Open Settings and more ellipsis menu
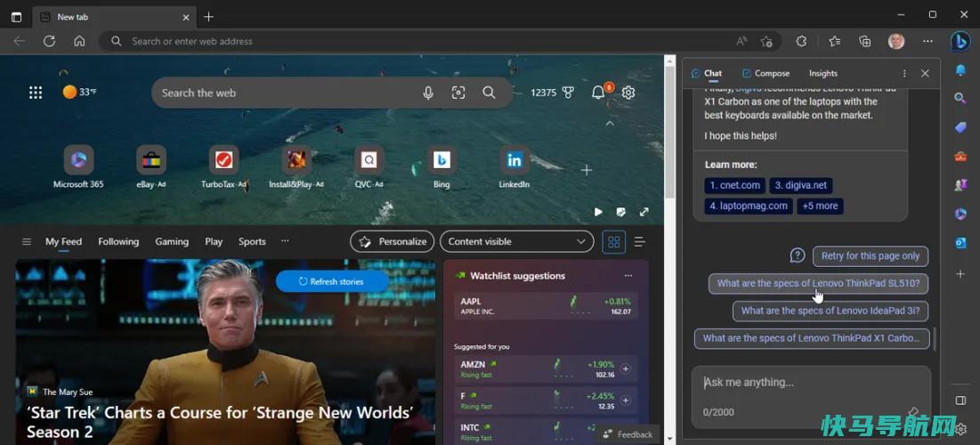Screen dimensions: 980x445 pyautogui.click(x=927, y=41)
